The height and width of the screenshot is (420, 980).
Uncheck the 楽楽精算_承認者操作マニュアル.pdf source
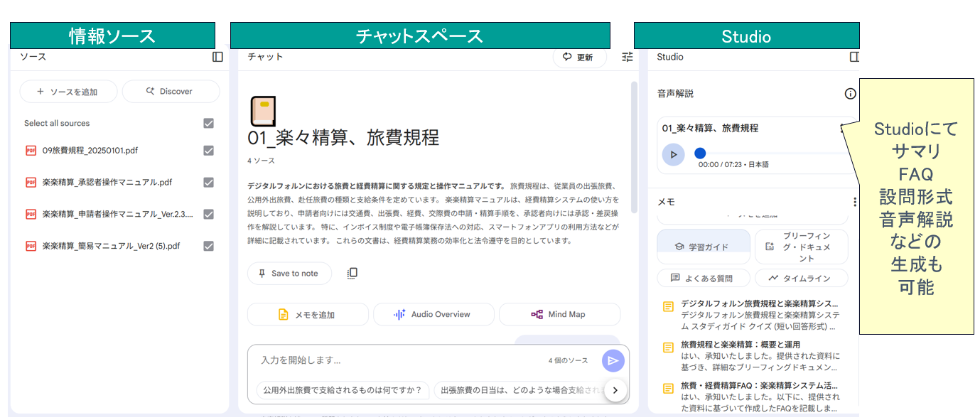point(208,183)
